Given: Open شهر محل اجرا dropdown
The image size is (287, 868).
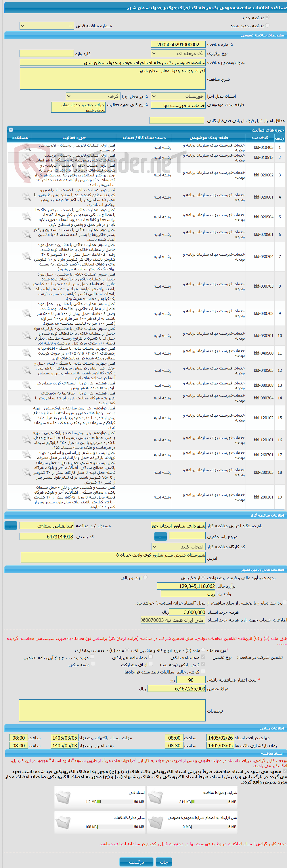Looking at the screenshot, I should point(93,96).
